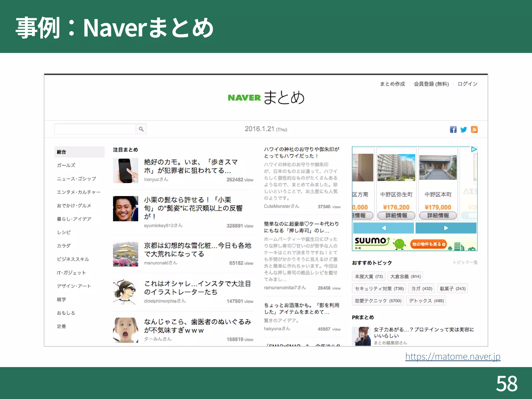Open the 小栗旬 髭姿 article headline
This screenshot has height=399, width=532.
(193, 208)
